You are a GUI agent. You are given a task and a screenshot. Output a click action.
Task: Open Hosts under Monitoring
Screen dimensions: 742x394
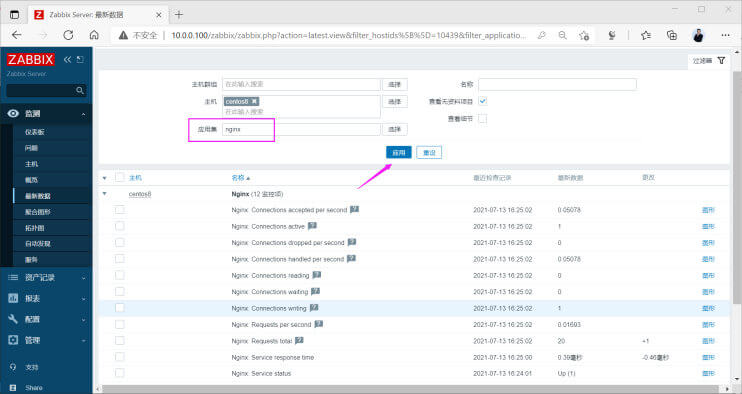[x=31, y=164]
